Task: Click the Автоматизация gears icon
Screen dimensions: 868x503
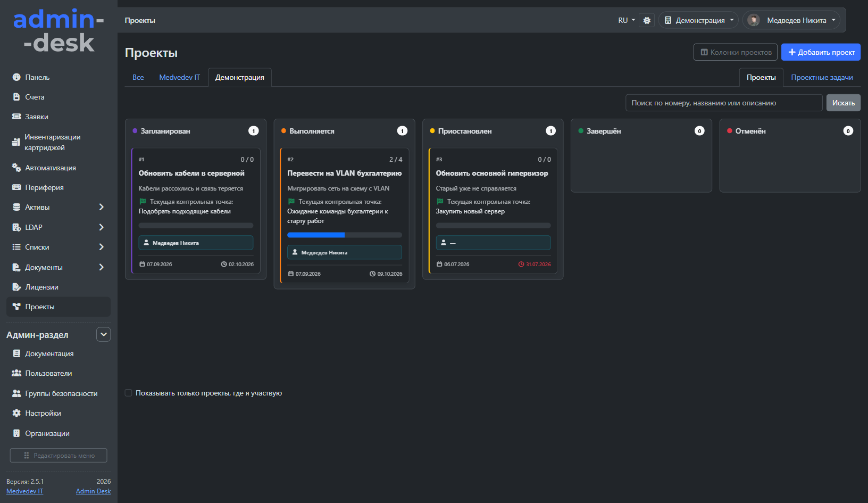Action: (16, 168)
